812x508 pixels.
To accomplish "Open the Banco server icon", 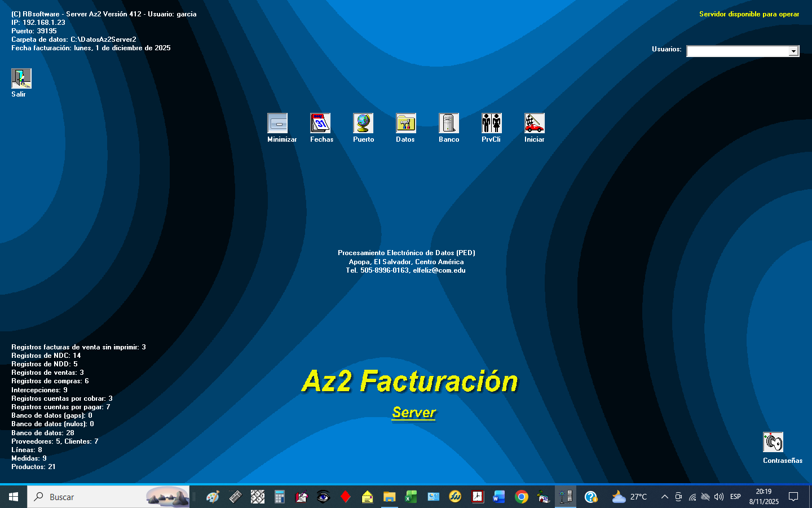I will click(449, 123).
